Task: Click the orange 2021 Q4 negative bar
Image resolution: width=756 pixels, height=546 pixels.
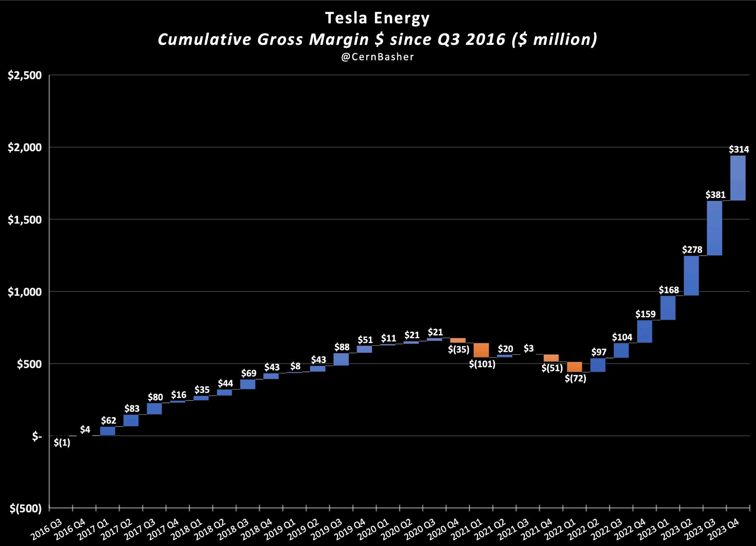Action: [551, 358]
